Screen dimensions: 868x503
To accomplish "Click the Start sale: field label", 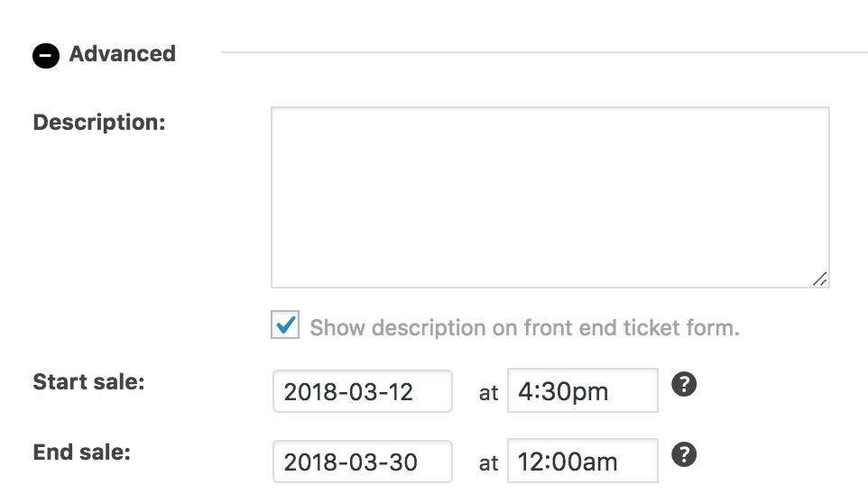I will [x=88, y=381].
